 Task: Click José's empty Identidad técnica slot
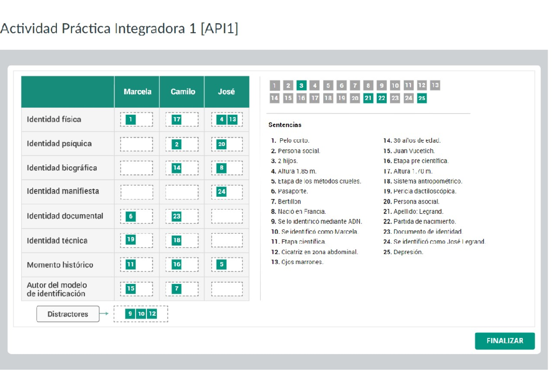227,240
